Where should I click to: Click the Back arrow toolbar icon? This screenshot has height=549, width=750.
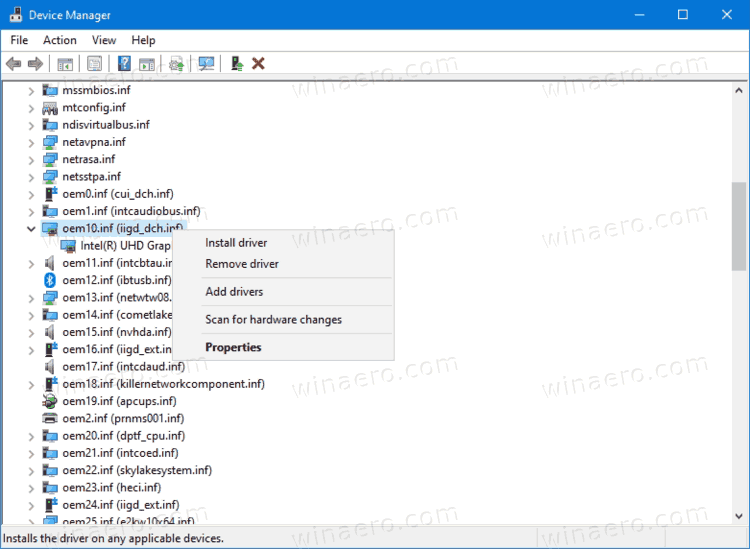[13, 64]
